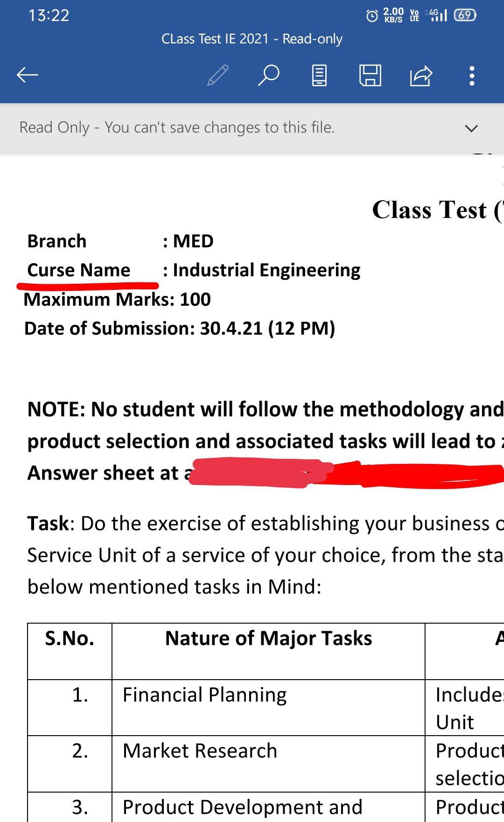Open the three-dot more options menu

tap(472, 76)
